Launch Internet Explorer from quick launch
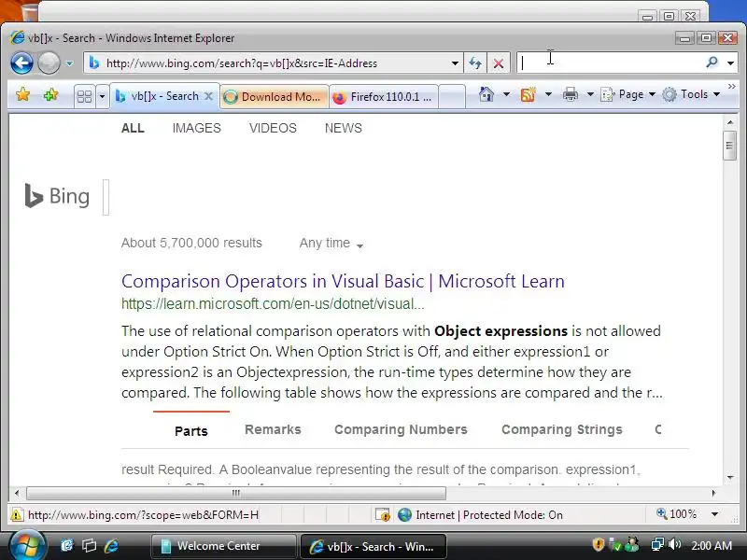Viewport: 747px width, 560px height. tap(111, 545)
